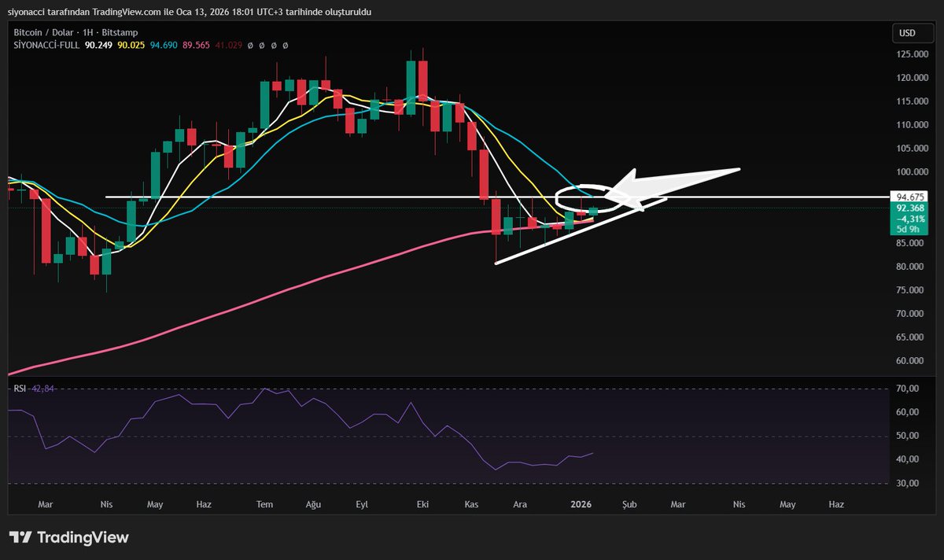Screen dimensions: 944x560
Task: Select the second ∅ icon after the indicator values
Action: [261, 45]
